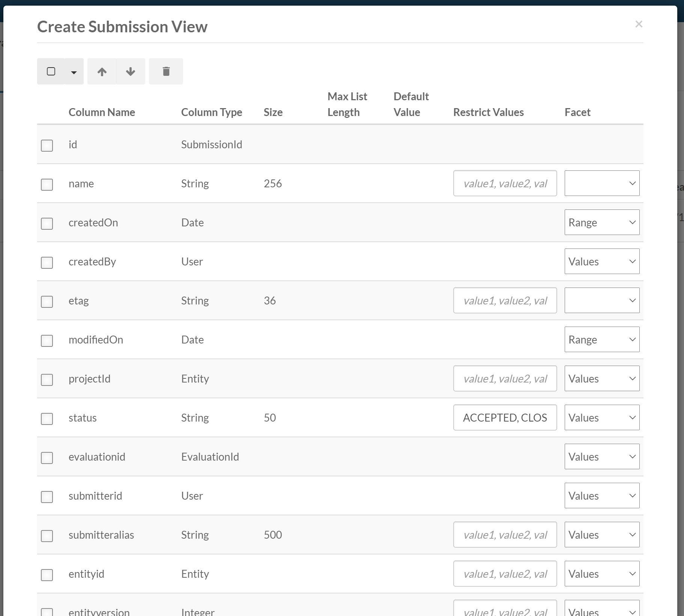
Task: Click the name column Restrict Values field
Action: [x=505, y=183]
